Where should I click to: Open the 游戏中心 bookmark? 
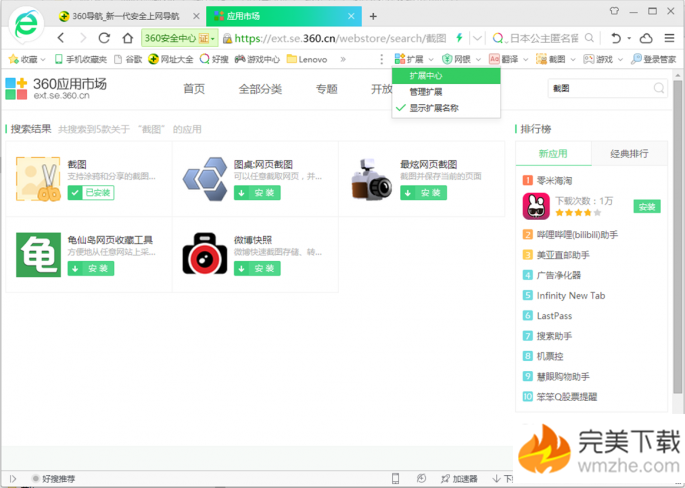[257, 59]
